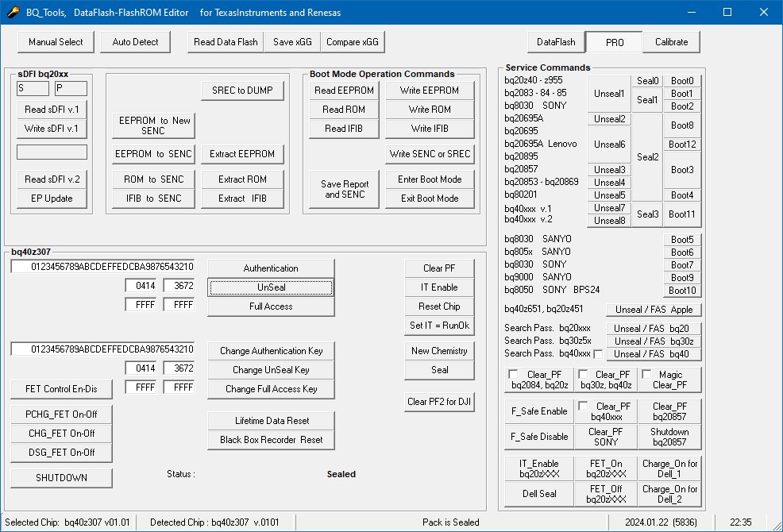
Task: Click Seal2 service command
Action: (648, 157)
